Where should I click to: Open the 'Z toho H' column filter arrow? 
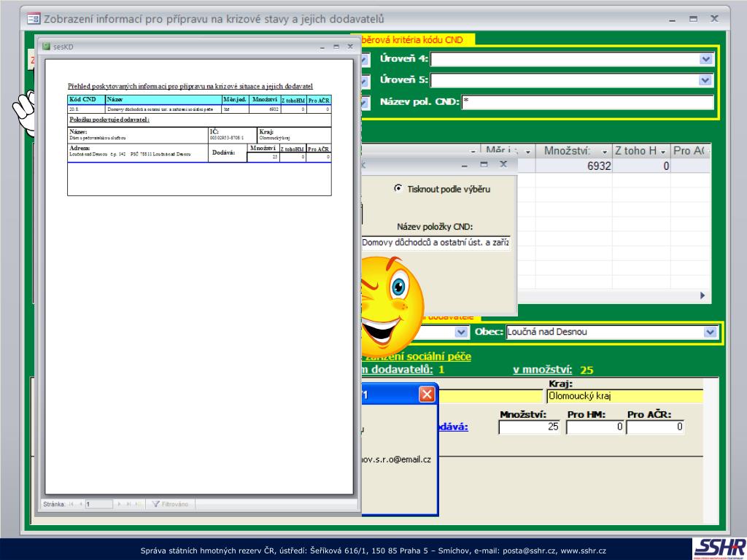coord(663,152)
